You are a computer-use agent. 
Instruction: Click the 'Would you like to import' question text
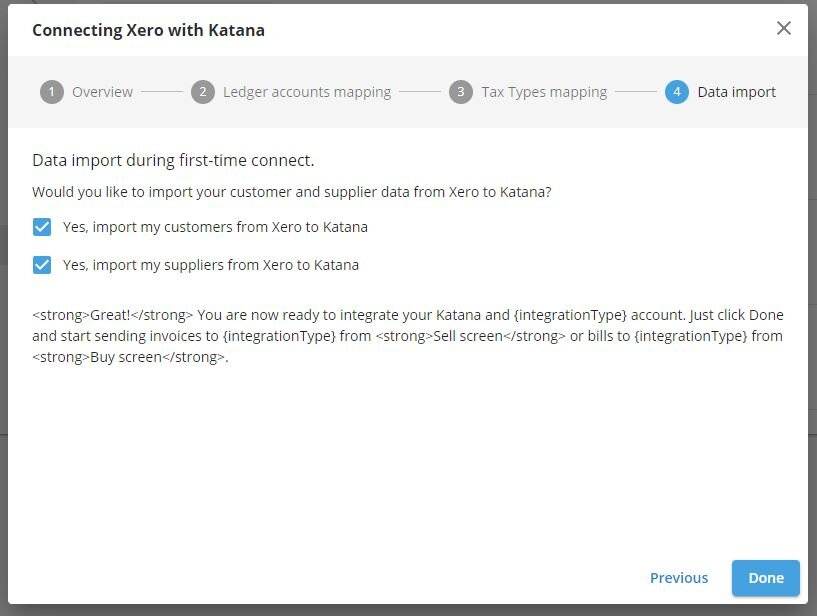291,192
